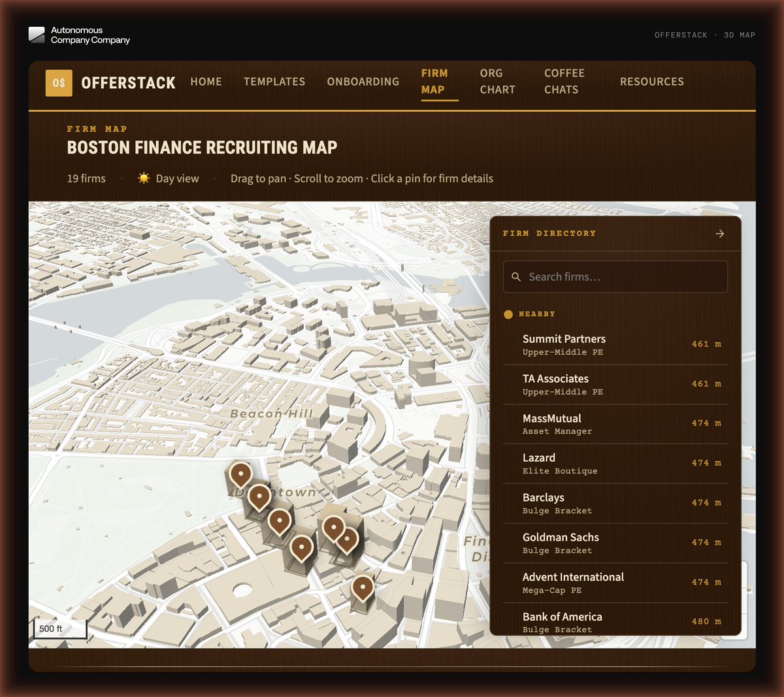Select the Firm Map tab
The width and height of the screenshot is (784, 697).
[x=439, y=82]
